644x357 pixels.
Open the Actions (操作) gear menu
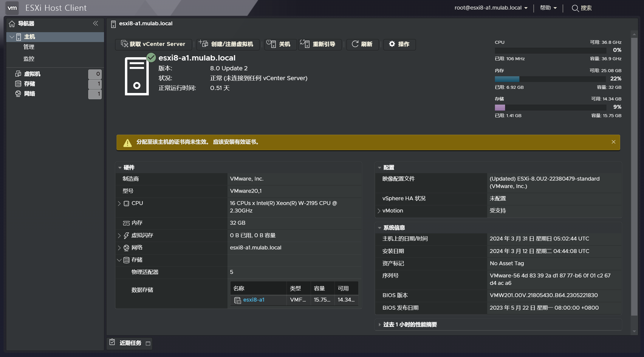[x=399, y=44]
